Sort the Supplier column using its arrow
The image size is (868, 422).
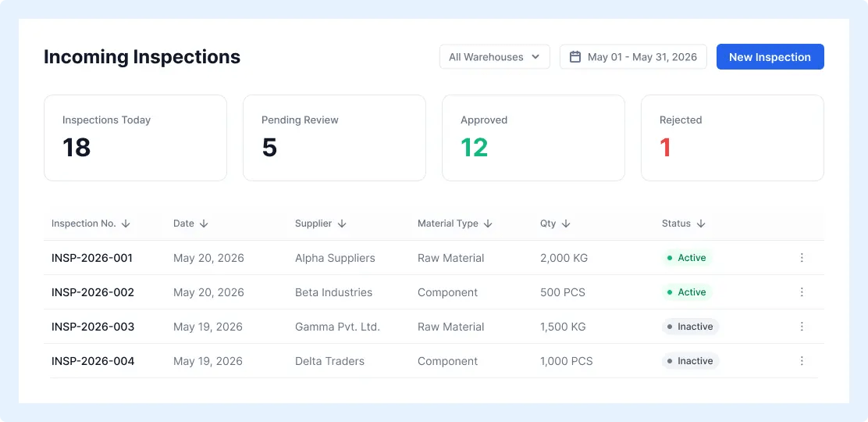tap(342, 224)
